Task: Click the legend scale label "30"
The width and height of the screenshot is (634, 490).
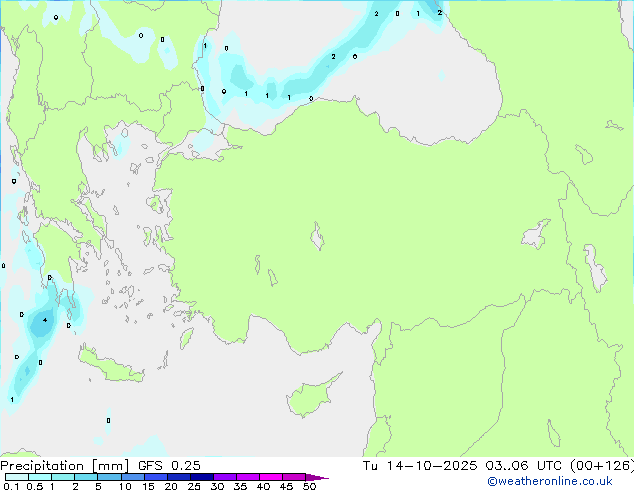Action: (217, 486)
